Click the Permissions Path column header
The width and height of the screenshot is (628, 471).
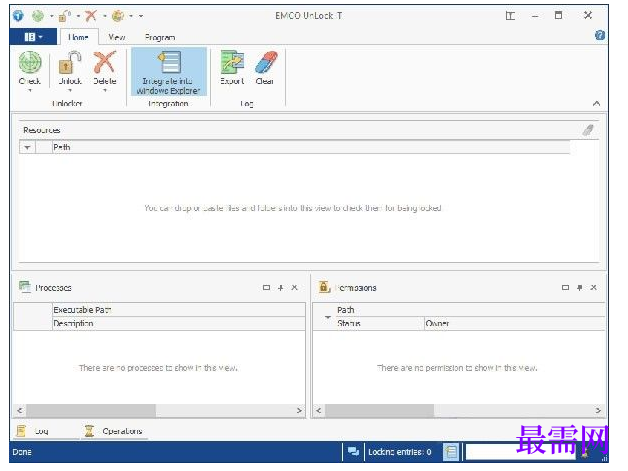click(x=471, y=310)
